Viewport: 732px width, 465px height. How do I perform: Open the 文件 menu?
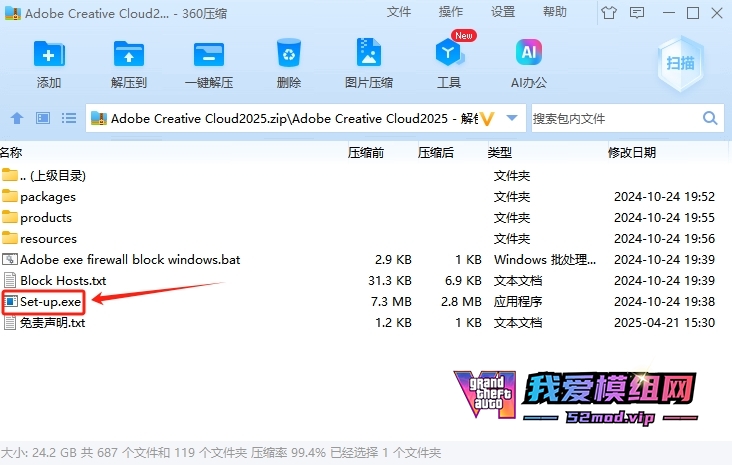pos(399,12)
